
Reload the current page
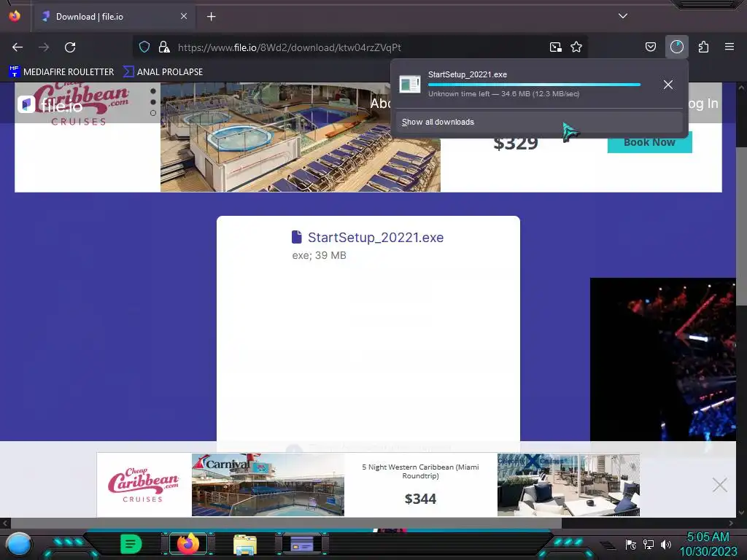click(x=70, y=47)
